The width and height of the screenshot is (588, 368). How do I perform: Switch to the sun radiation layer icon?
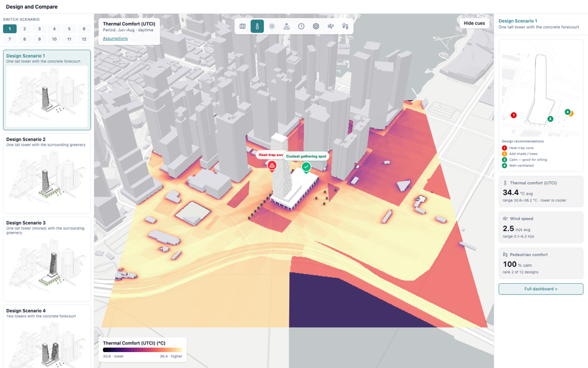point(272,26)
